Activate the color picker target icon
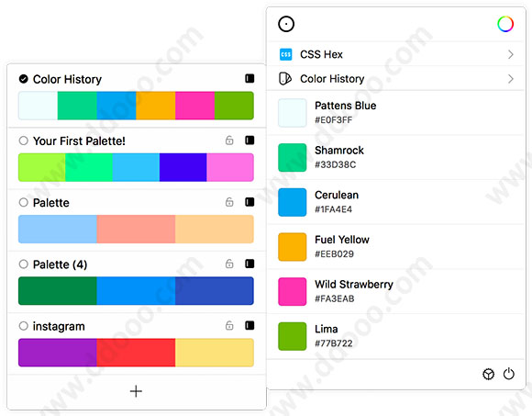This screenshot has width=532, height=416. click(286, 24)
